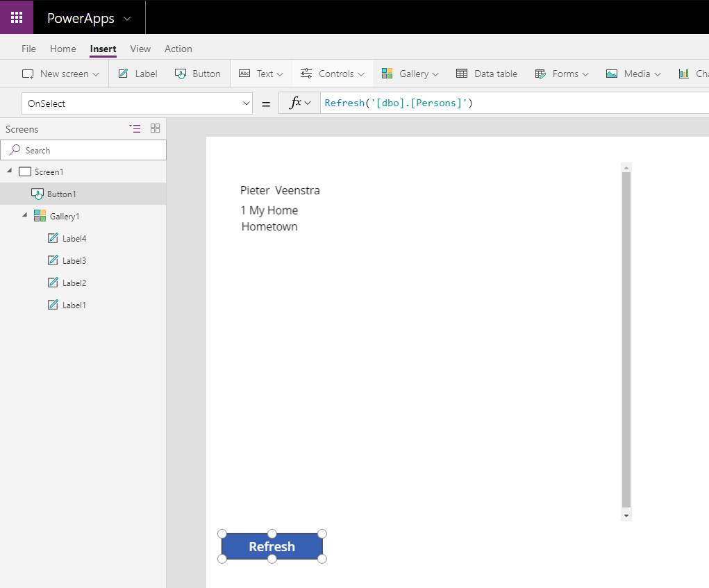Switch to the Home tab

tap(63, 49)
